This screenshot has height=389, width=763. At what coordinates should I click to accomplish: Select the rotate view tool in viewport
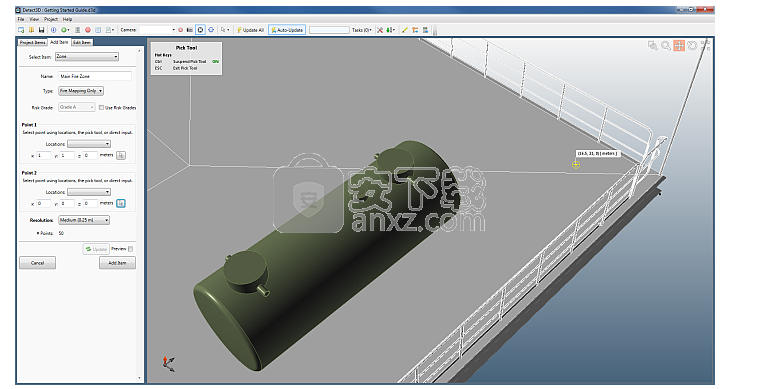click(692, 46)
